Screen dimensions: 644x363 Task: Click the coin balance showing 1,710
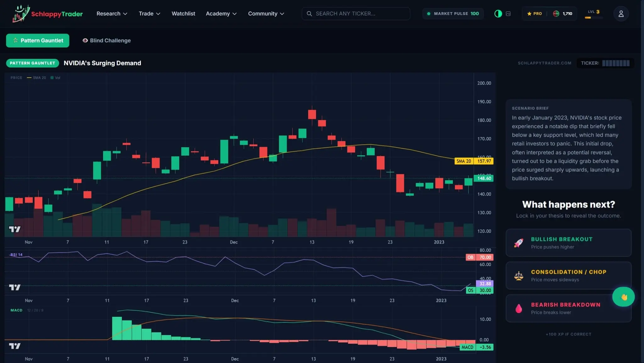(x=563, y=14)
